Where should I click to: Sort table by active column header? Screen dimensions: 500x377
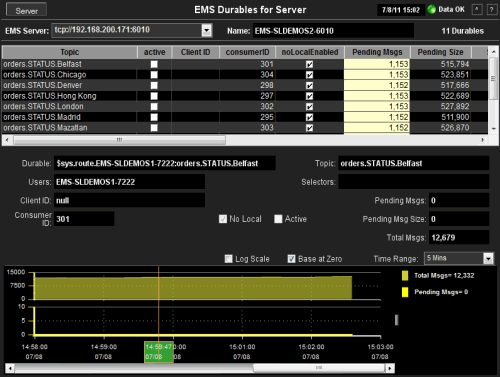click(154, 52)
